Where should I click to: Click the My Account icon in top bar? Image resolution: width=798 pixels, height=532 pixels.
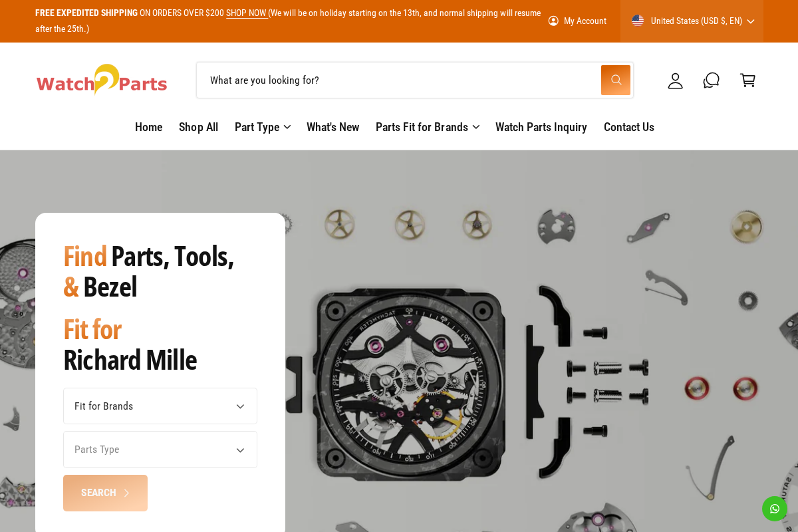pos(553,21)
